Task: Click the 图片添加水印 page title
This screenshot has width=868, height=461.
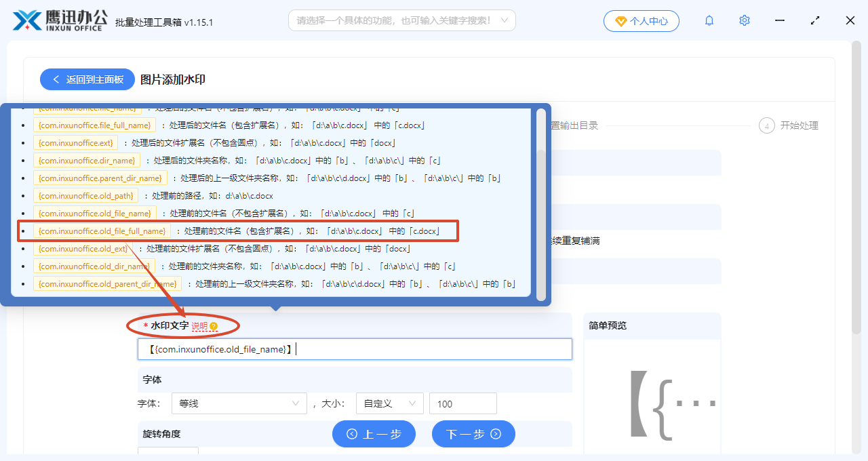Action: pyautogui.click(x=173, y=79)
